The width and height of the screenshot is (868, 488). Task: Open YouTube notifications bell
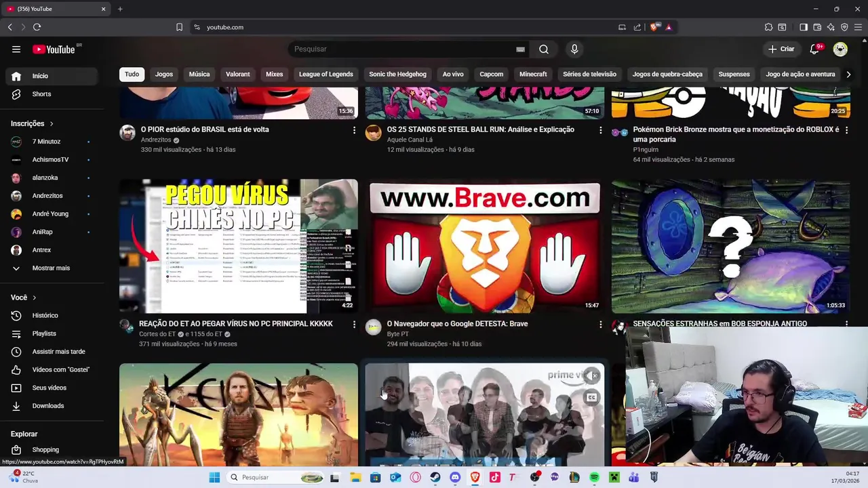815,49
